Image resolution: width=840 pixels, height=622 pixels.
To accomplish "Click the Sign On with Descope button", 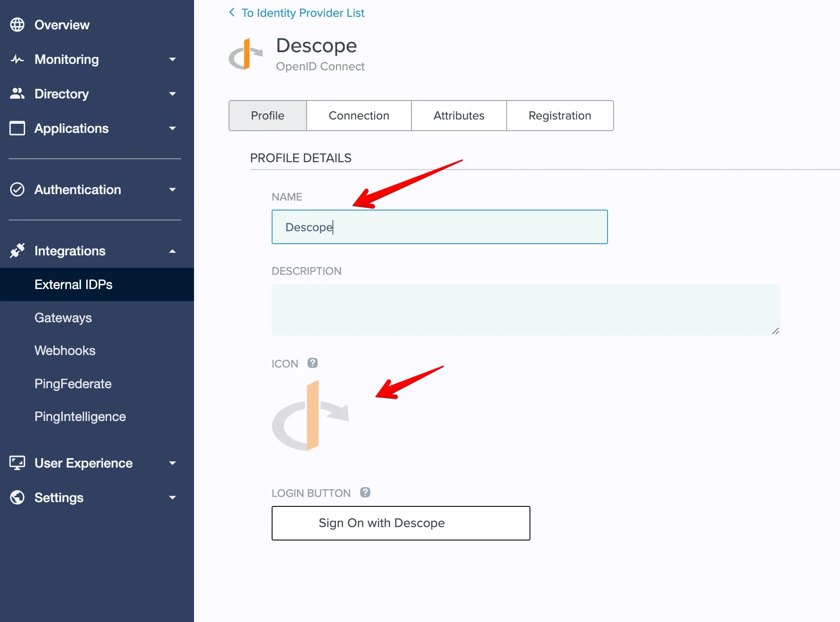I will (x=400, y=523).
